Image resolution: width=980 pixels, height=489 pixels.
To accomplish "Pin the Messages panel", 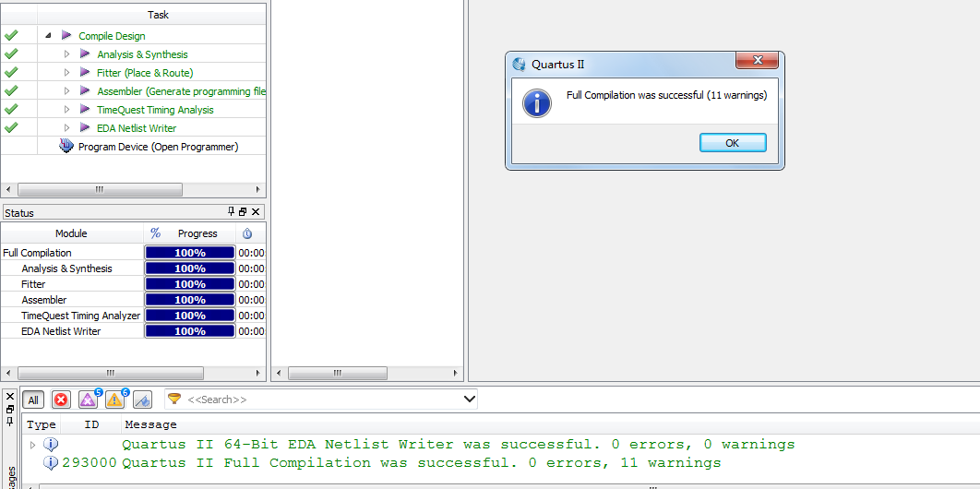I will tap(10, 421).
